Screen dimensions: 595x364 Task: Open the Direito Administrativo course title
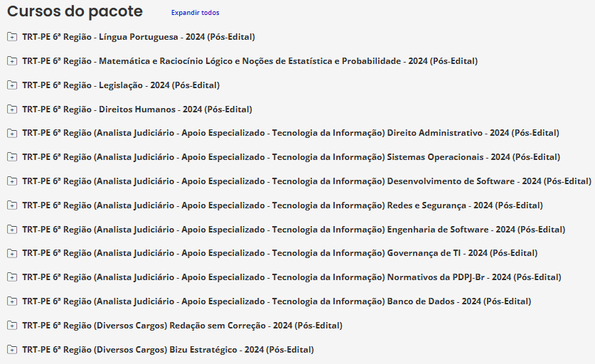[291, 133]
